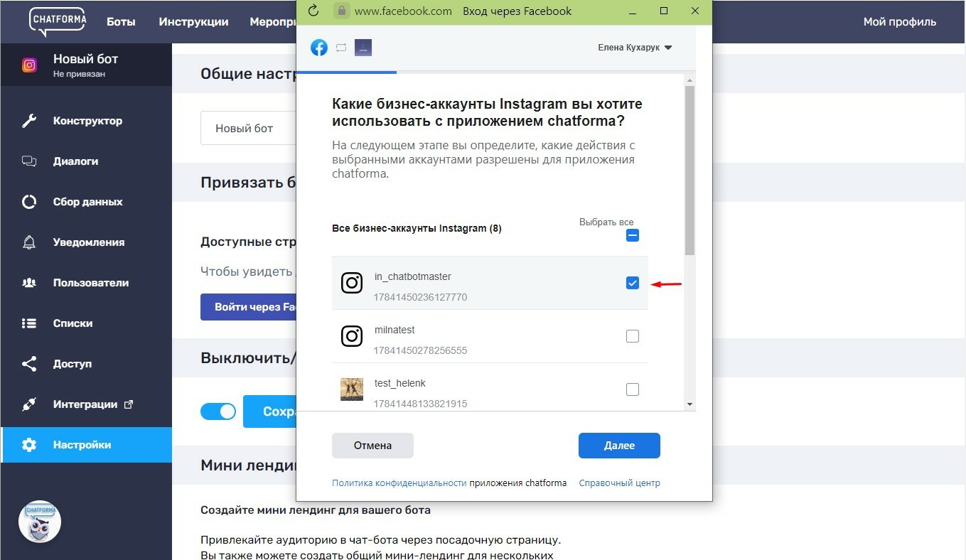The width and height of the screenshot is (966, 560).
Task: Click the Instagram icon beside Новый бот
Action: [x=29, y=65]
